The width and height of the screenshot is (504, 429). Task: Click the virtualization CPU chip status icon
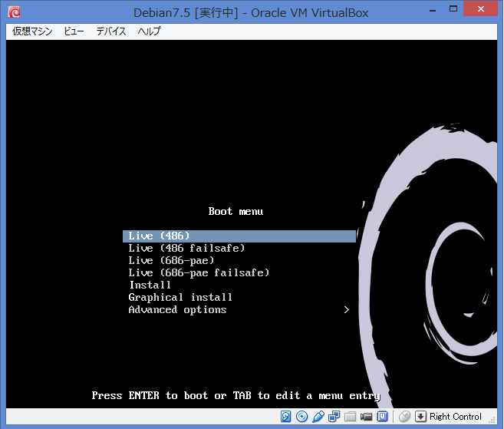tap(383, 417)
